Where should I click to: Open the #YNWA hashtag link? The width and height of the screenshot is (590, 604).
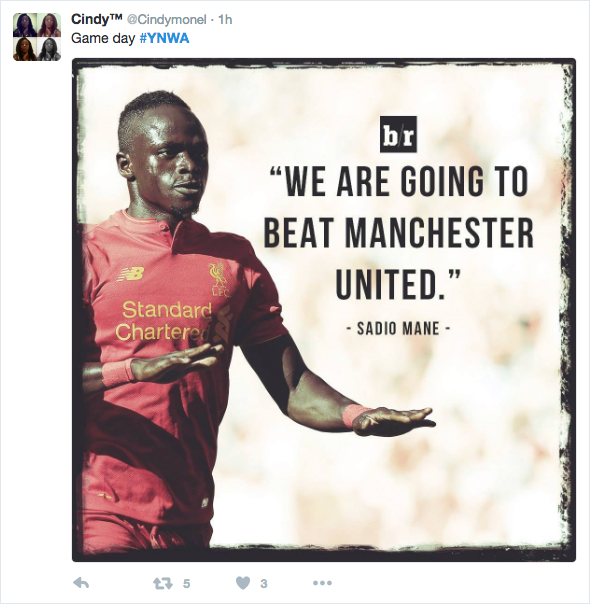pyautogui.click(x=164, y=39)
